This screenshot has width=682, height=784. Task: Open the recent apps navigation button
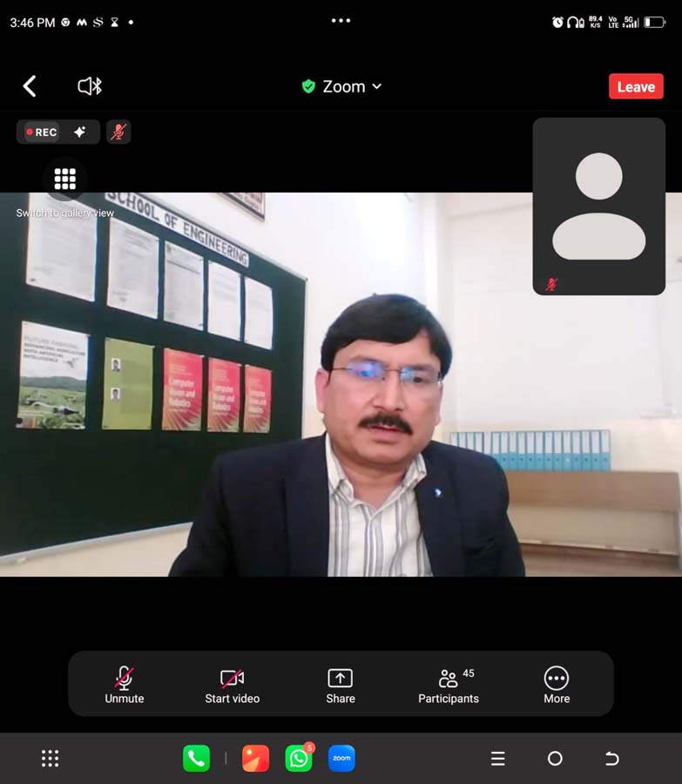pos(498,759)
